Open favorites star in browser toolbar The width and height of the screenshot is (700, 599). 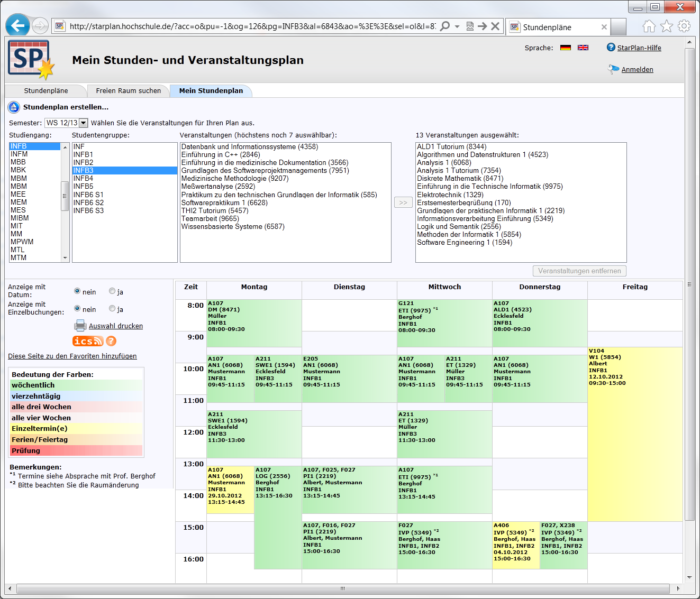(667, 26)
